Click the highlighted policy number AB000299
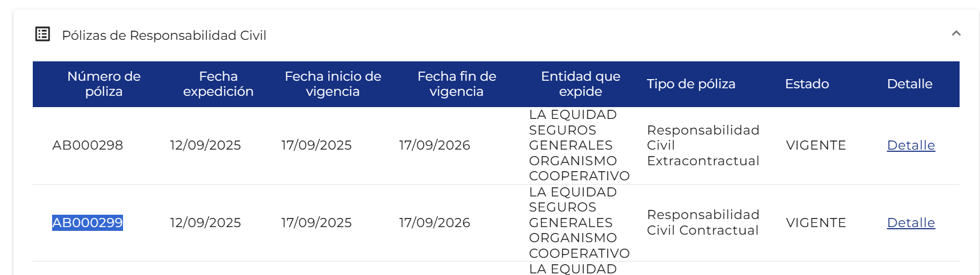 pos(88,223)
